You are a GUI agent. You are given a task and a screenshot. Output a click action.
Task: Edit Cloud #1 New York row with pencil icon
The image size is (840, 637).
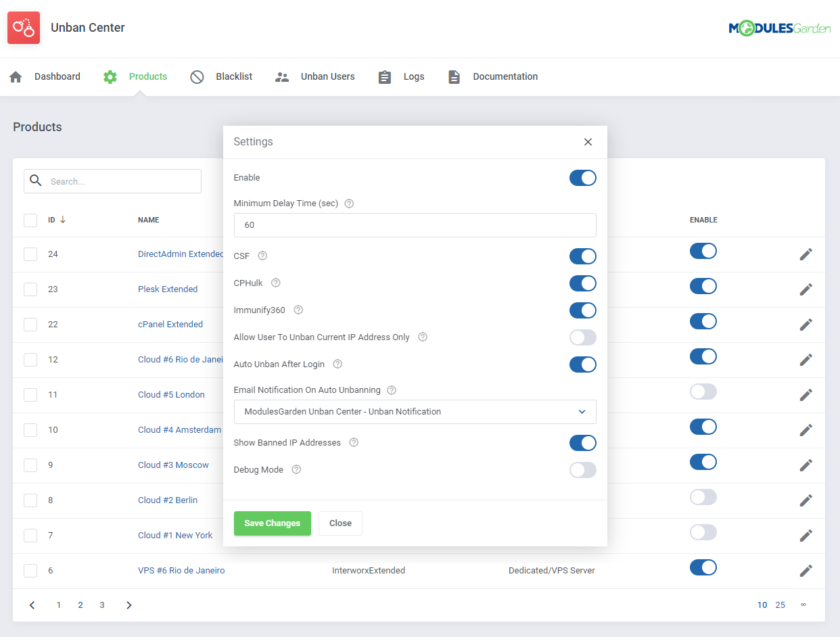[806, 536]
